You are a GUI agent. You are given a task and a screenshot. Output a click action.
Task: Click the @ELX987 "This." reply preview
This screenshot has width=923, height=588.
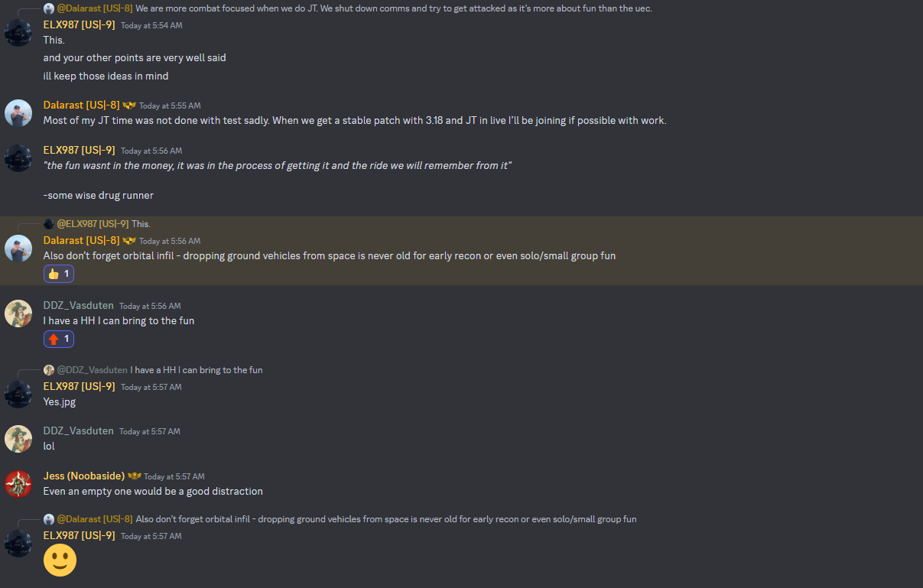141,224
